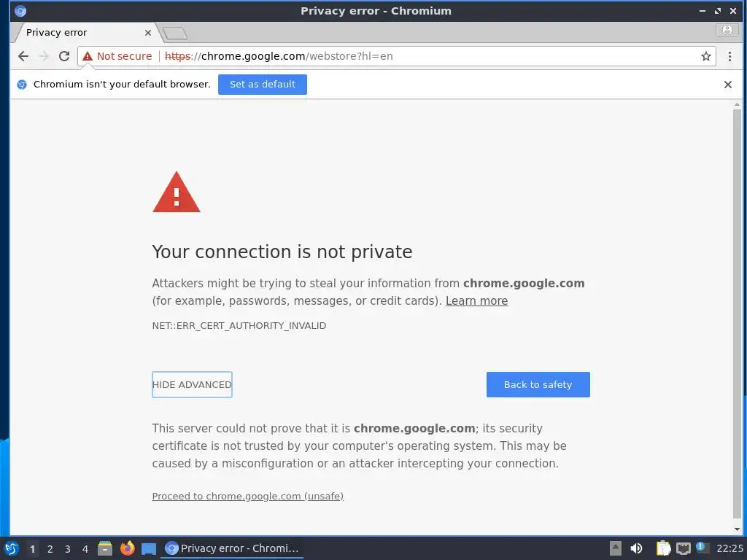Open the file manager from taskbar
The width and height of the screenshot is (747, 560).
click(105, 548)
